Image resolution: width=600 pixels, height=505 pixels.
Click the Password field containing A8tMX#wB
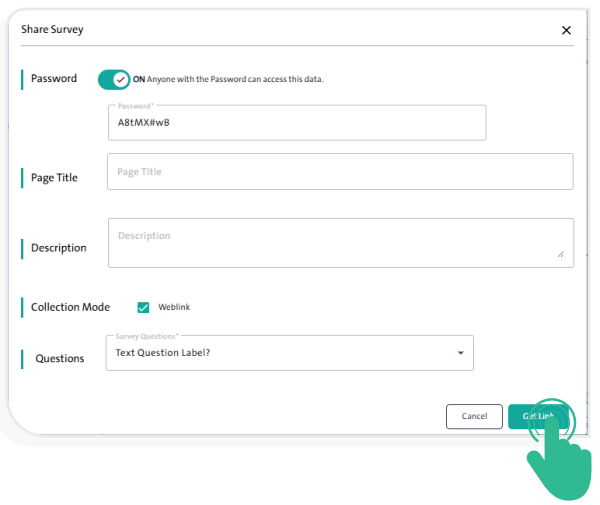tap(296, 123)
